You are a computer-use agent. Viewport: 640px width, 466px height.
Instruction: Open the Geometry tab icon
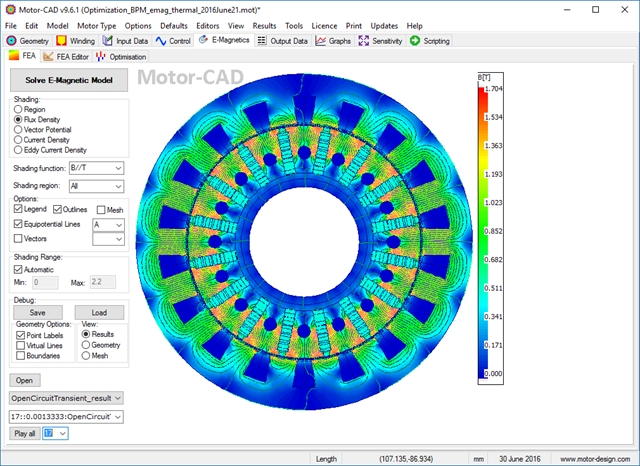pos(11,41)
